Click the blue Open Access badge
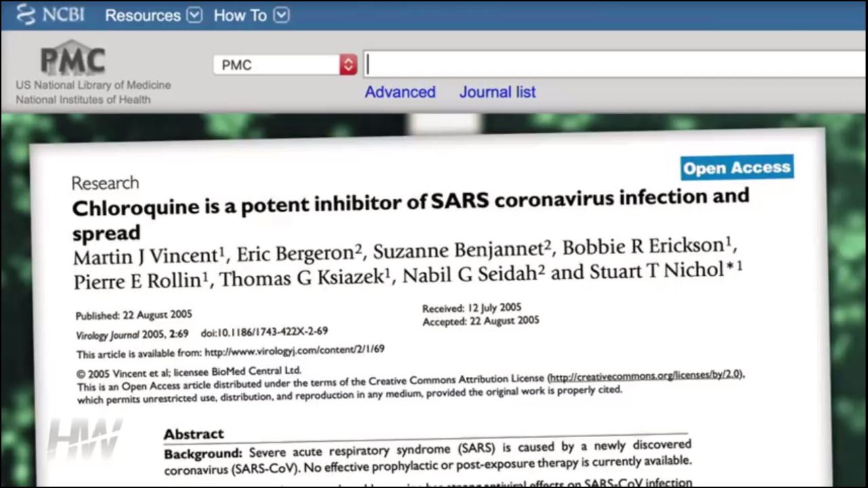Image resolution: width=868 pixels, height=488 pixels. [x=736, y=168]
